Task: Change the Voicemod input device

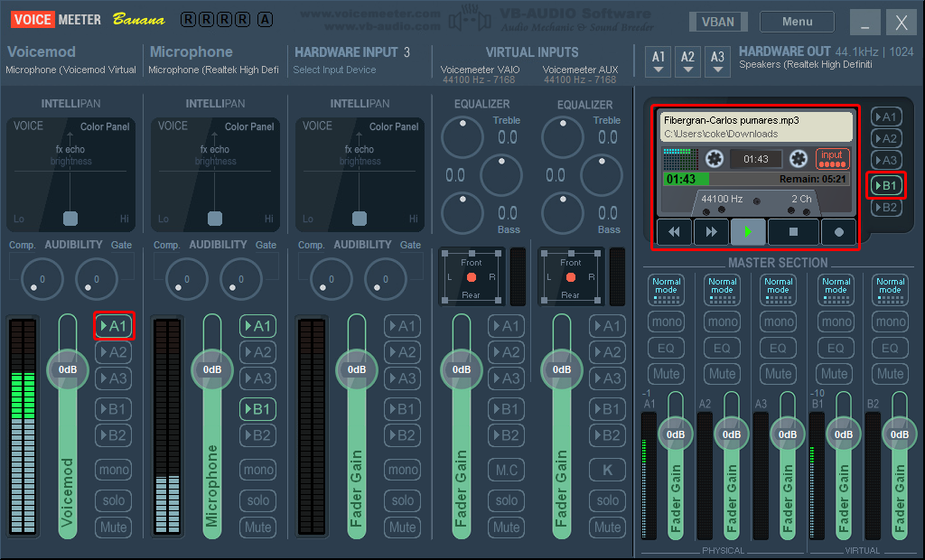Action: click(x=70, y=70)
